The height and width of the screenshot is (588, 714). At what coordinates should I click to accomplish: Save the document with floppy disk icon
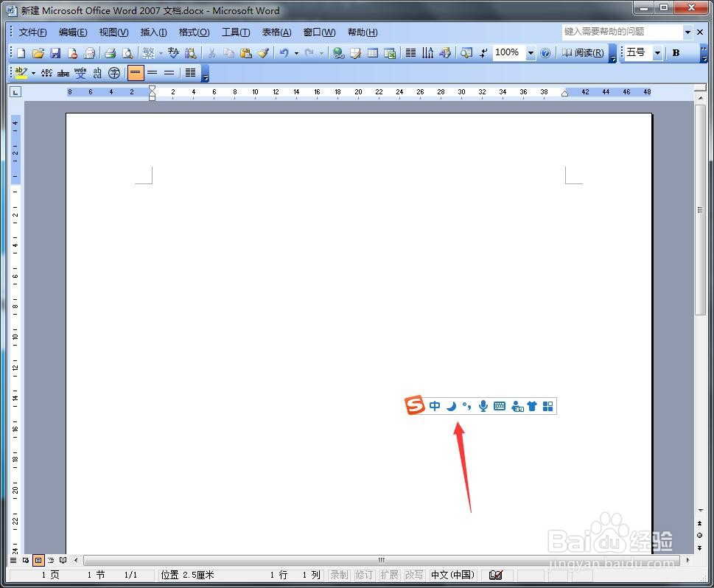pyautogui.click(x=55, y=53)
